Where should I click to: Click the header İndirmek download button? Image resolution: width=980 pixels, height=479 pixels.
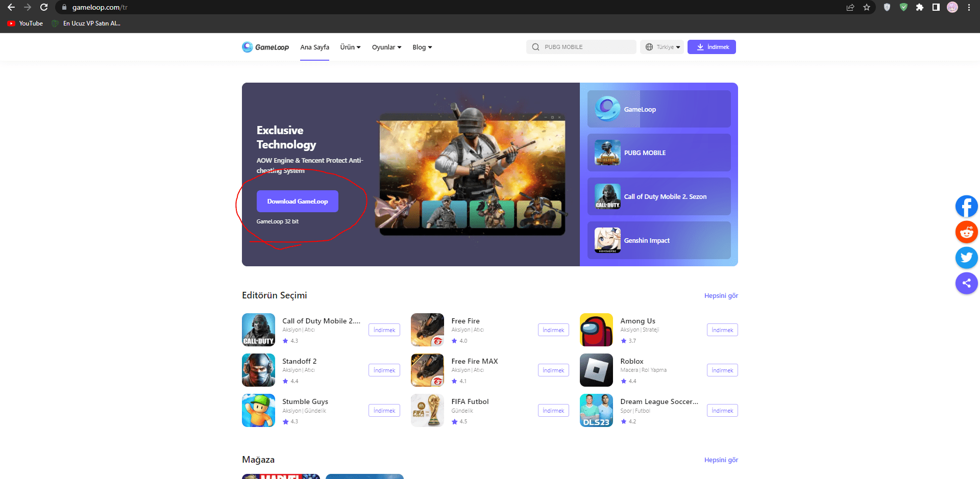712,47
